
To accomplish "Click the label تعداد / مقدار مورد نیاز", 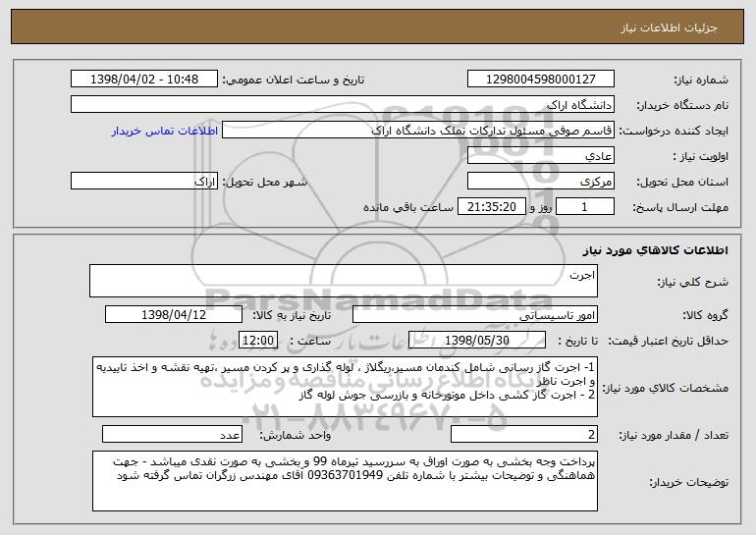I will 674,435.
